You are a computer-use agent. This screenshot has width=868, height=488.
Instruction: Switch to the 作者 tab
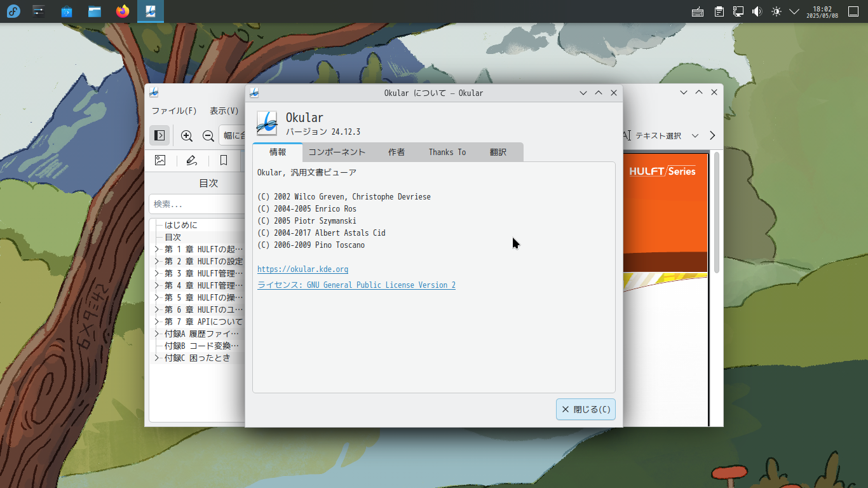pos(397,152)
